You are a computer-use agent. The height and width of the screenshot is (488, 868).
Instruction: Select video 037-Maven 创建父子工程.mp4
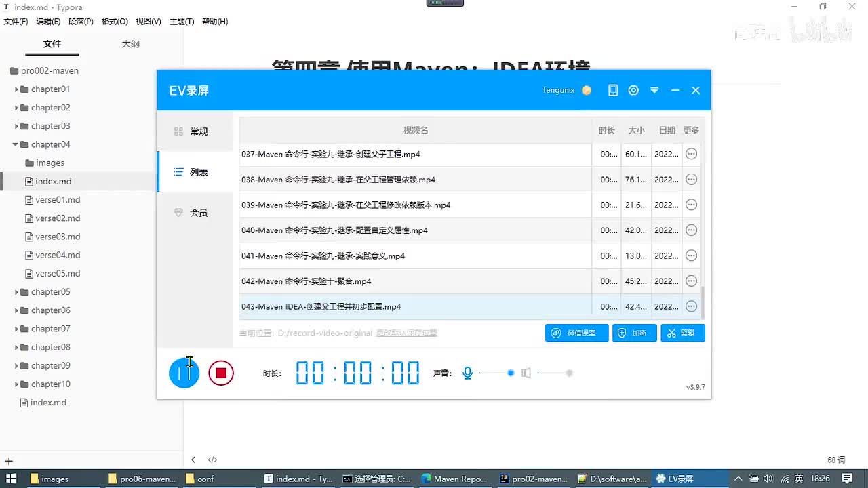(x=415, y=154)
